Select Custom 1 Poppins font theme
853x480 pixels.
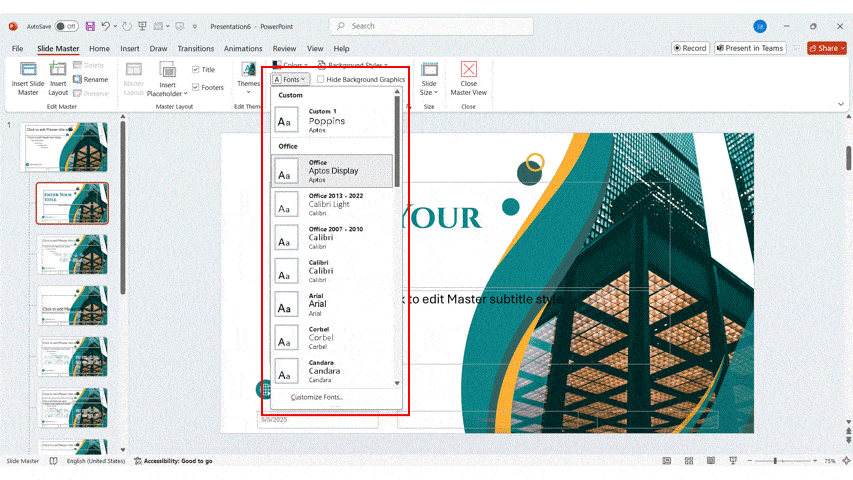point(332,120)
